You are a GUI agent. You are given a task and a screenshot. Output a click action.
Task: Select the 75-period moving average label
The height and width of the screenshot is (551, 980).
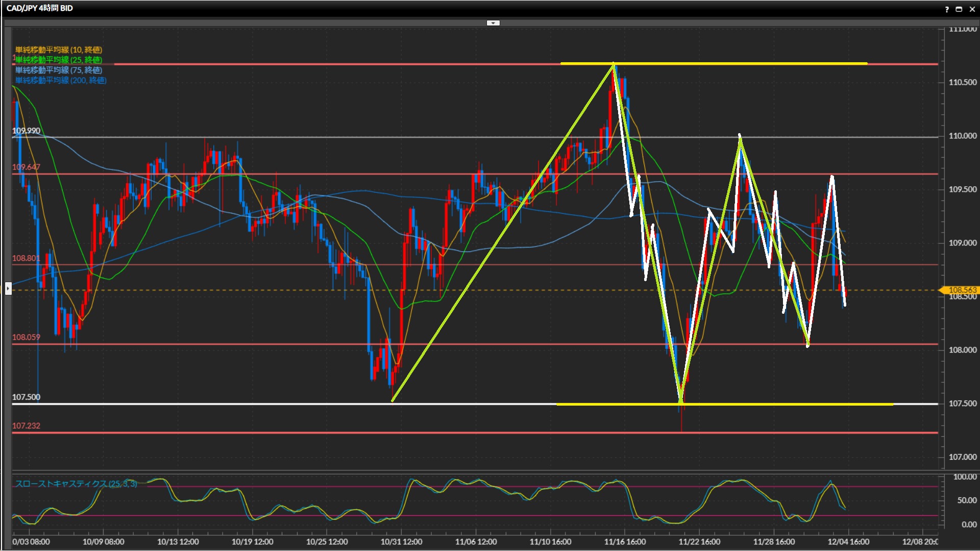tap(59, 70)
